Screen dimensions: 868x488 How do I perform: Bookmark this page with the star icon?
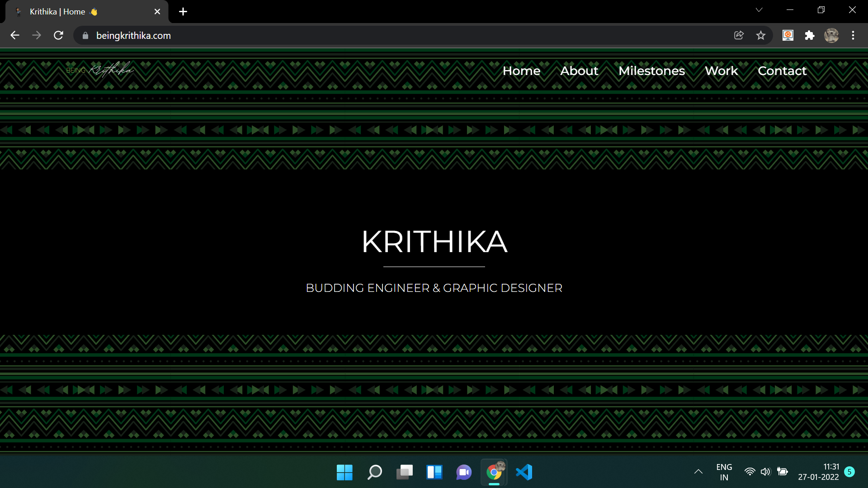point(761,35)
